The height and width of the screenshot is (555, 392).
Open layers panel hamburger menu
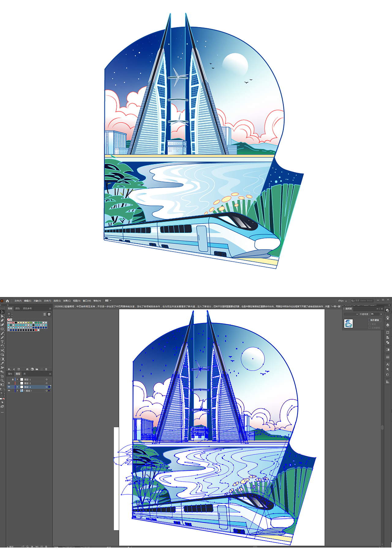pyautogui.click(x=50, y=374)
